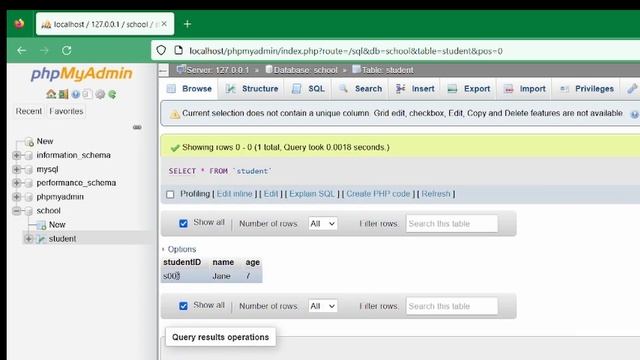The width and height of the screenshot is (640, 360).
Task: Expand the Options link above results table
Action: (x=182, y=249)
